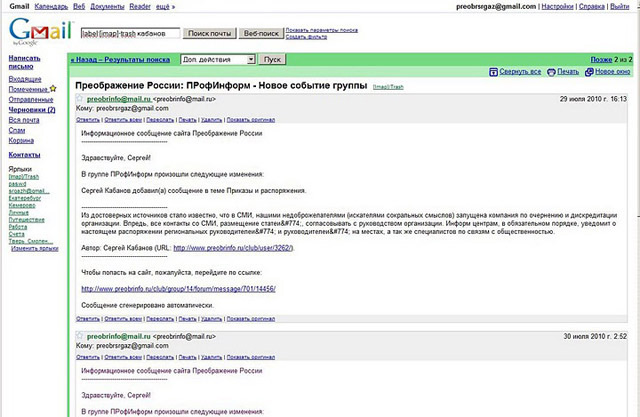Open the club/user/3262 profile URL

click(233, 248)
